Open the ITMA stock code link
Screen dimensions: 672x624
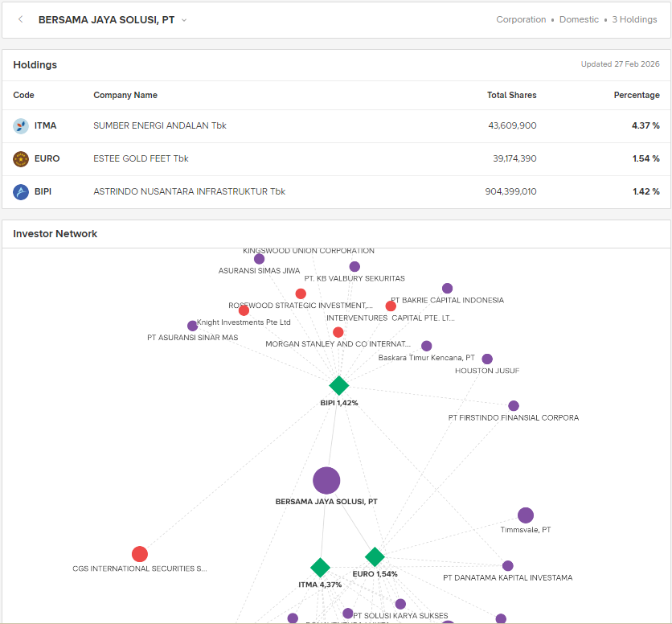tap(46, 125)
